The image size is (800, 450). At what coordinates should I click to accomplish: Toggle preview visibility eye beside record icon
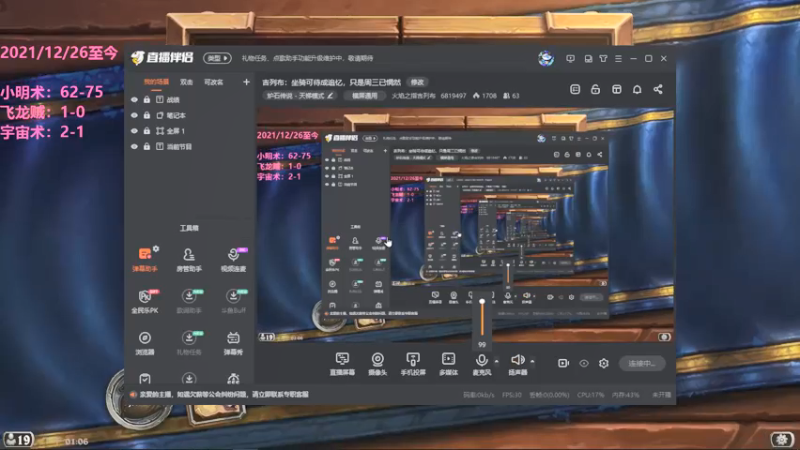(x=584, y=363)
